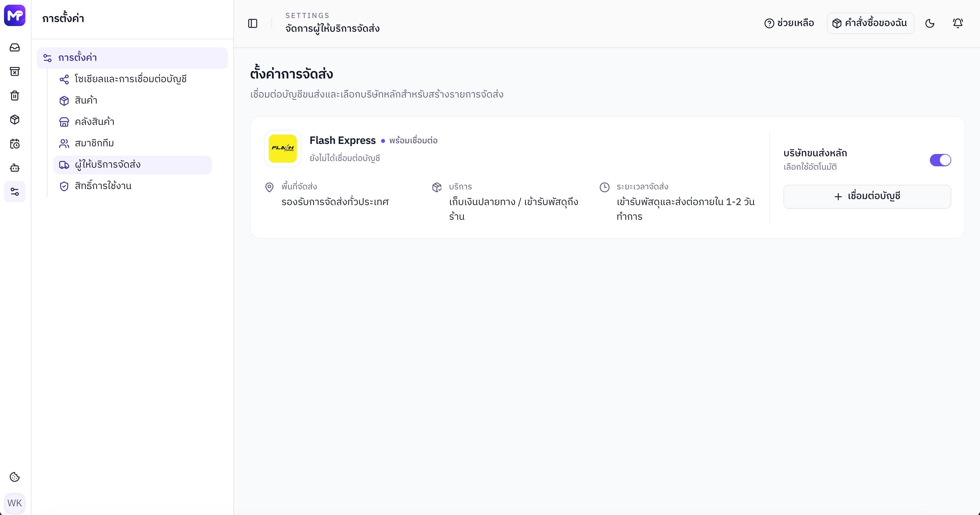Viewport: 980px width, 515px height.
Task: Click the Flash Express carrier name
Action: coord(342,141)
